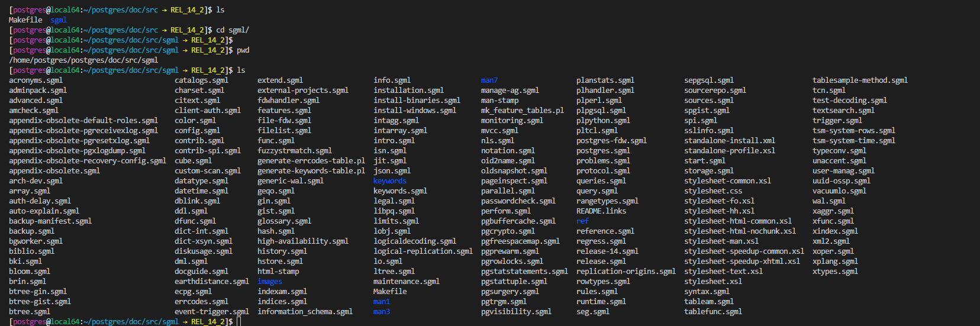Click the blue ref directory name
This screenshot has width=980, height=326.
coord(582,221)
